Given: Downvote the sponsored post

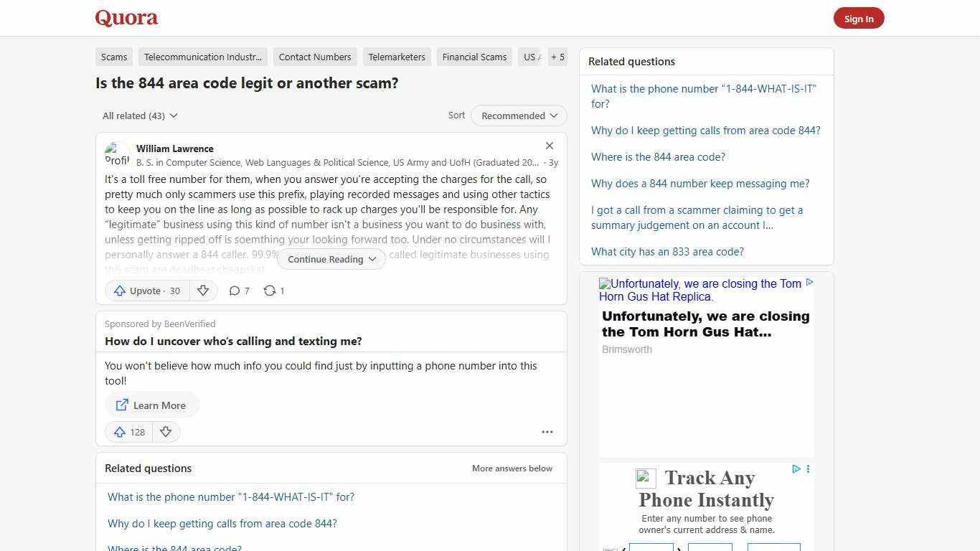Looking at the screenshot, I should (x=166, y=432).
